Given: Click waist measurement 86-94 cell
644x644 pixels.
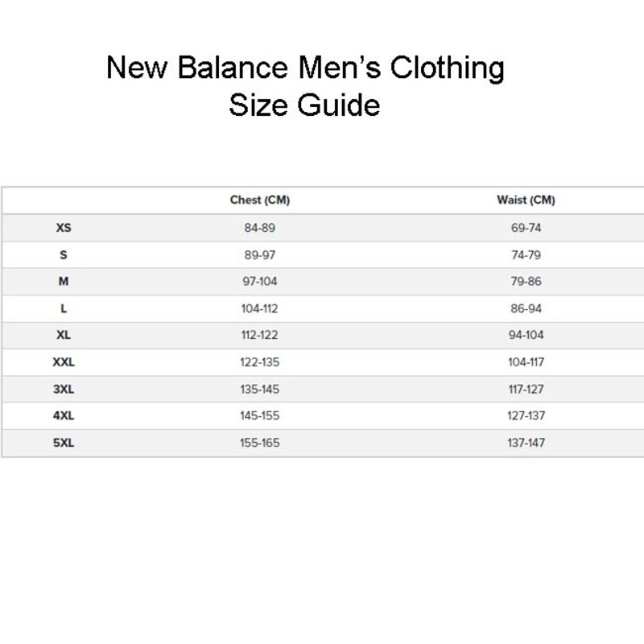Looking at the screenshot, I should 526,309.
